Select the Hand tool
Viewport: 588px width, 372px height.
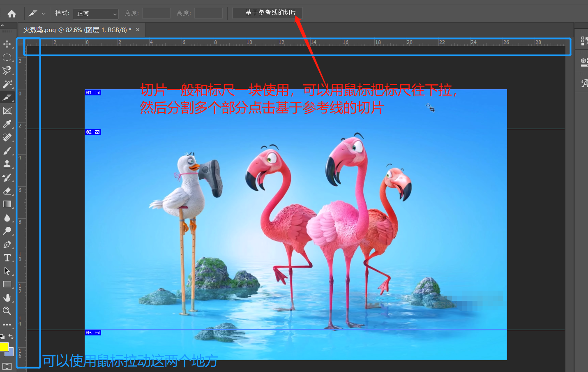point(7,298)
